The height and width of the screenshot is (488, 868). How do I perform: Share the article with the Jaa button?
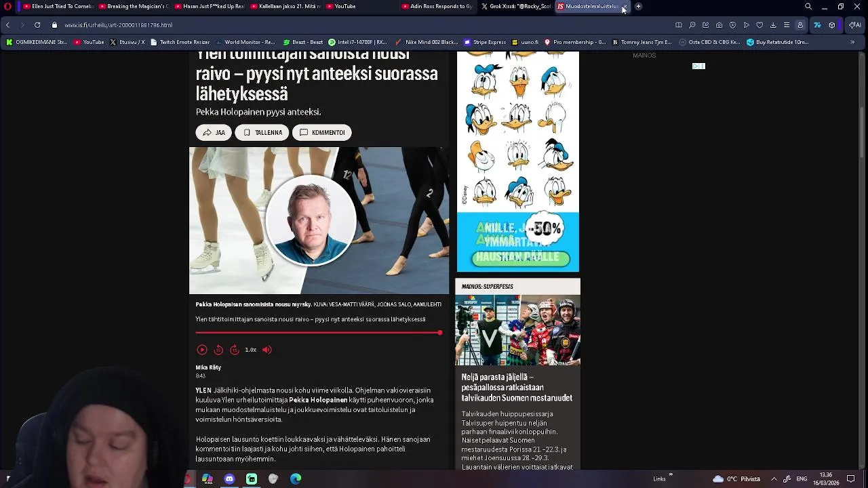(214, 133)
